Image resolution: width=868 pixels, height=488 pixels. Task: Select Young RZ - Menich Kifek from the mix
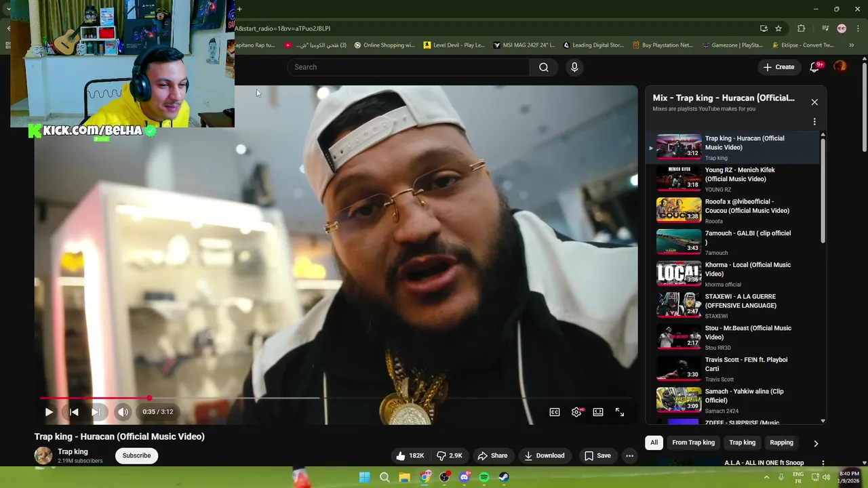coord(733,180)
